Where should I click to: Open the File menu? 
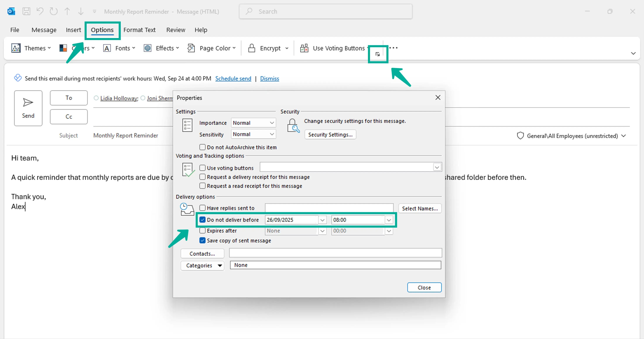15,30
